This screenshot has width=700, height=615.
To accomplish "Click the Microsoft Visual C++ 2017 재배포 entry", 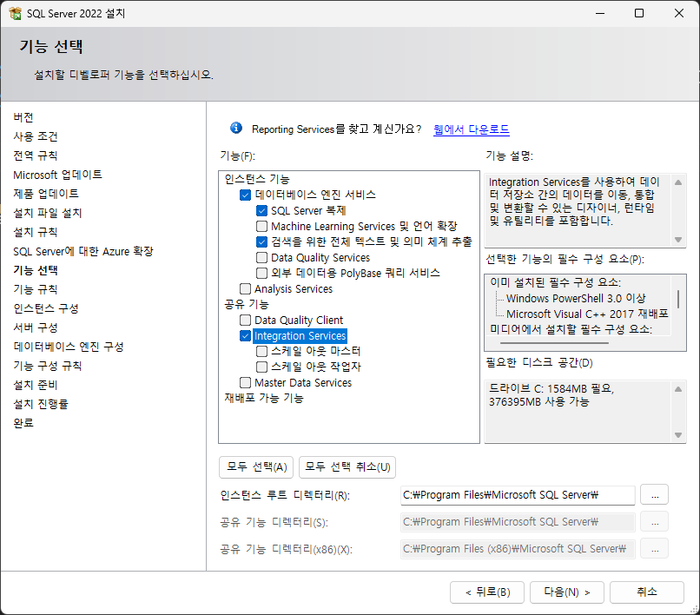I will pyautogui.click(x=587, y=314).
